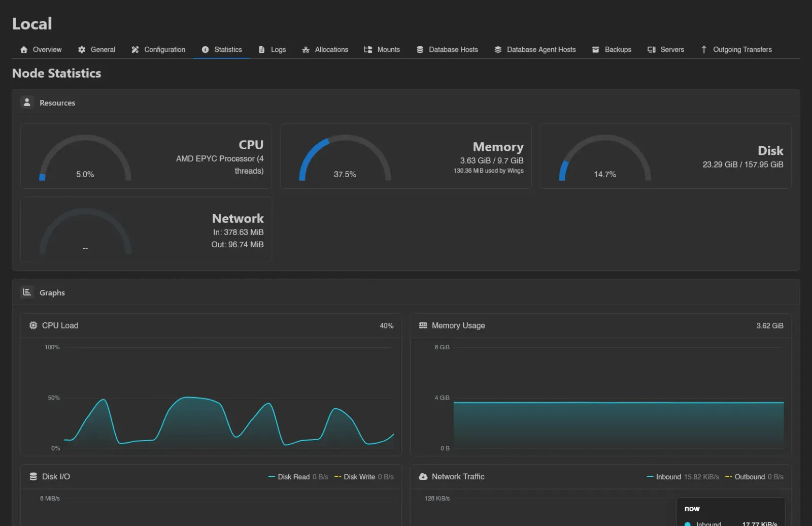Click the Servers icon in tab bar

652,50
